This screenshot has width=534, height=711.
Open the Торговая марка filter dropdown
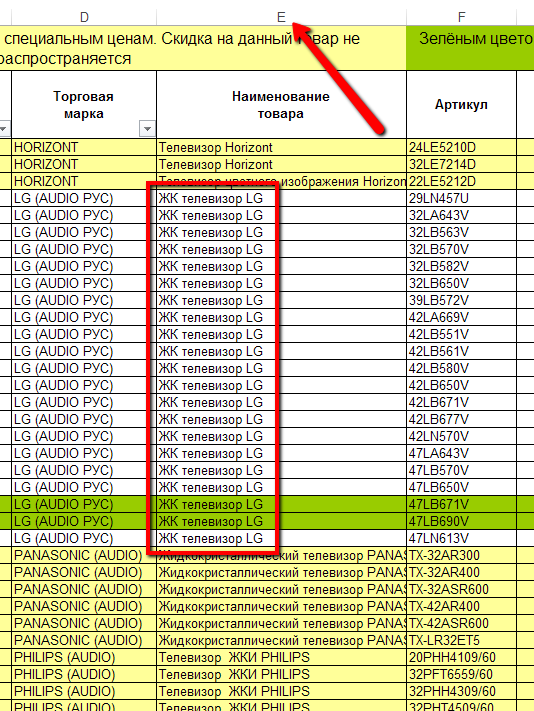[147, 129]
